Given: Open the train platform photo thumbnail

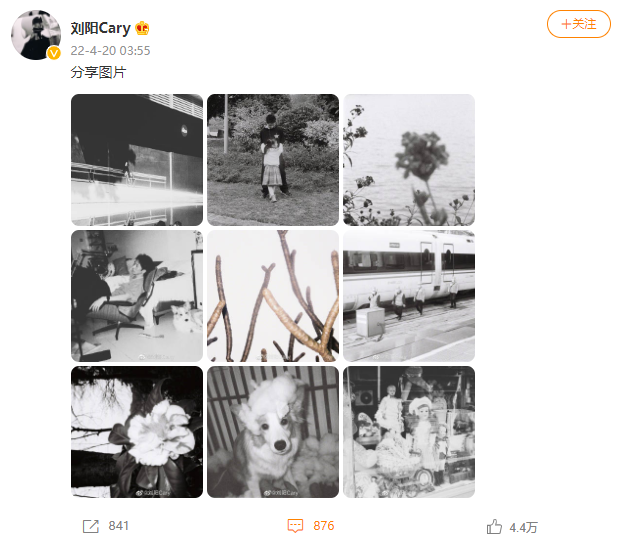Looking at the screenshot, I should click(409, 296).
